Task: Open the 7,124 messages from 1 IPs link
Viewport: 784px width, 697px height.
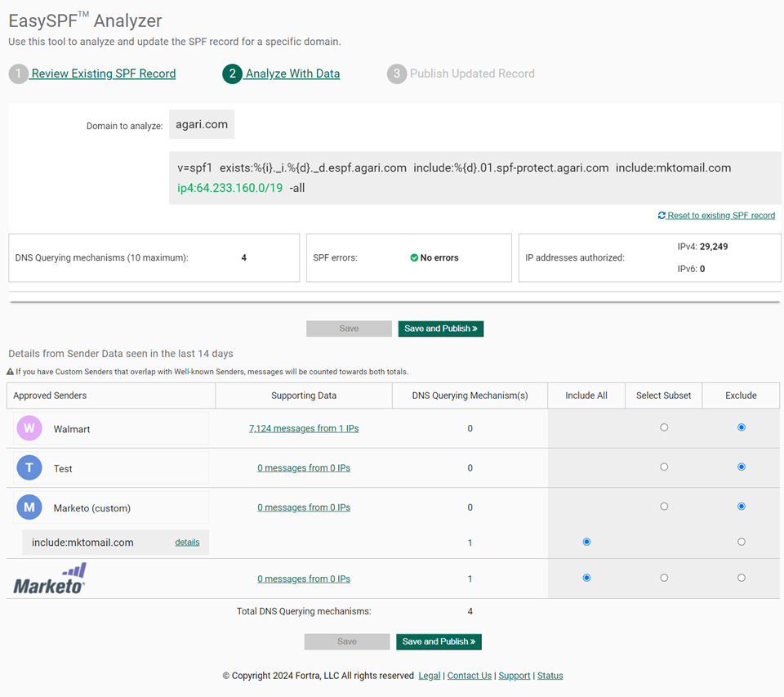Action: (304, 428)
